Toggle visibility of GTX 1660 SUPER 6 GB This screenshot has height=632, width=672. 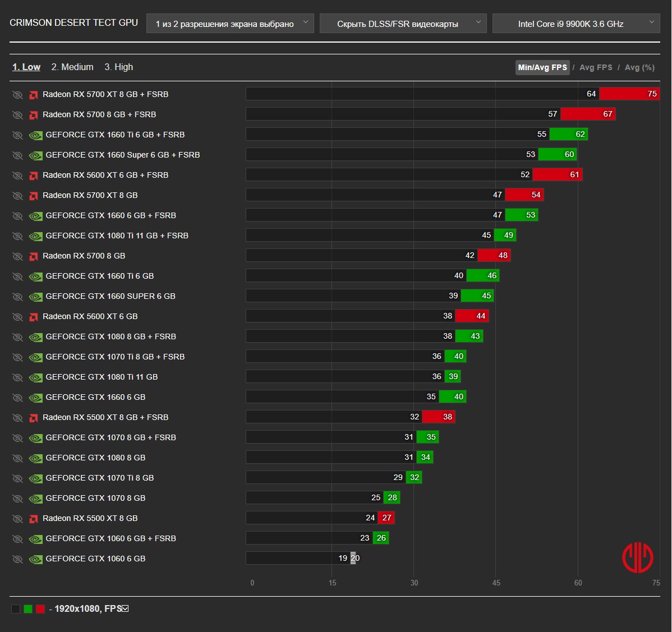pyautogui.click(x=17, y=297)
